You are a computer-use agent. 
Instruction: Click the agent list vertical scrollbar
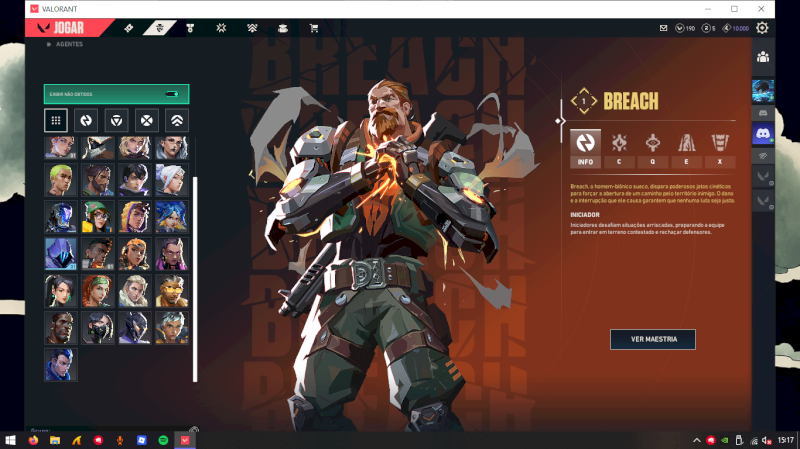click(195, 279)
